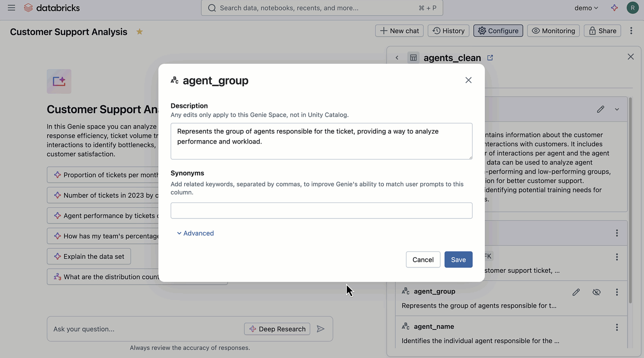This screenshot has height=358, width=644.
Task: Expand the Advanced section
Action: tap(195, 233)
